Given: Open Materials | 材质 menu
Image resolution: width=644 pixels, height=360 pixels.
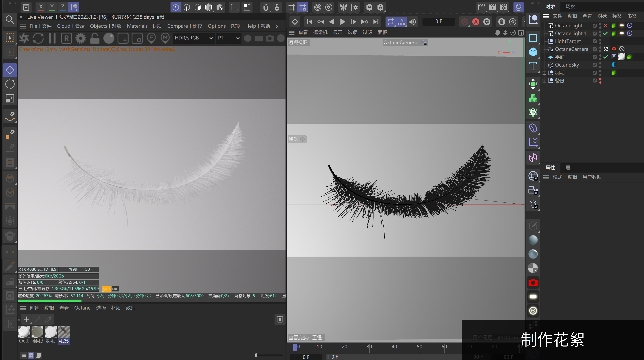Looking at the screenshot, I should [144, 26].
